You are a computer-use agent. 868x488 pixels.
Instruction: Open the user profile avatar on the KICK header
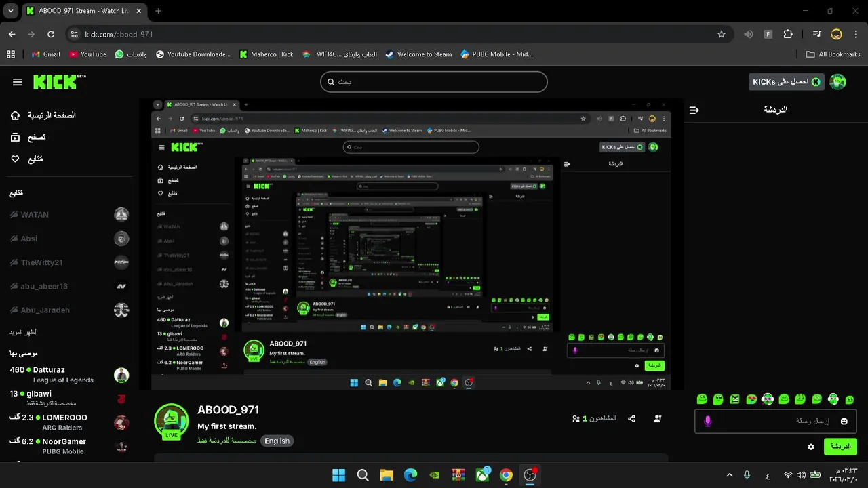click(x=838, y=82)
